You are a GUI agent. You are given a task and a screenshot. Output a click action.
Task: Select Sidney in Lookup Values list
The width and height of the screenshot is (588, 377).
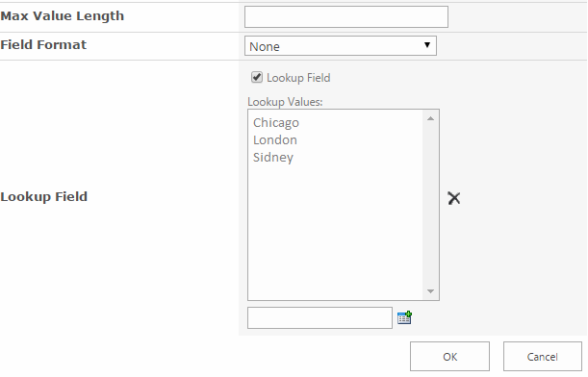pyautogui.click(x=273, y=157)
